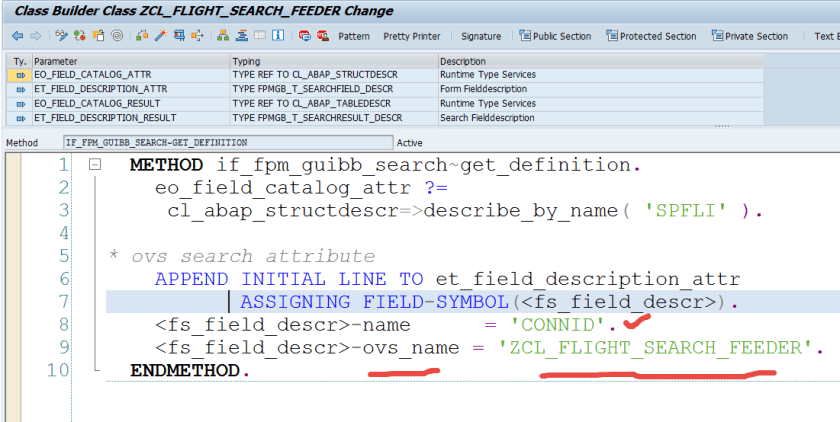Click the Active status label

(410, 143)
